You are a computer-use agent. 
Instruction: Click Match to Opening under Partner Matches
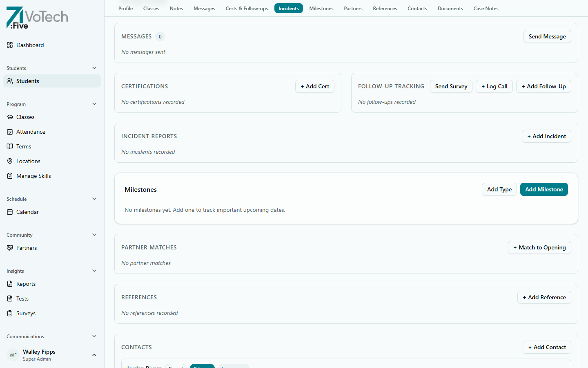coord(539,247)
